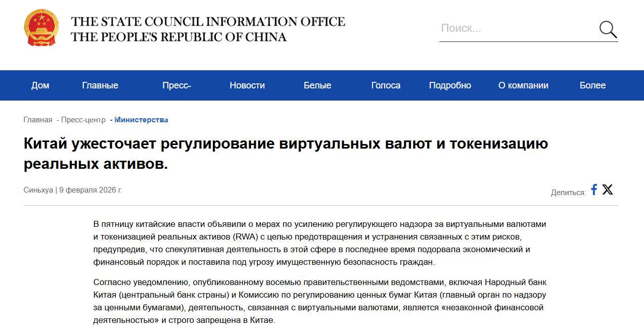Viewport: 644px width, 331px height.
Task: Select the Белые navigation menu item
Action: 317,85
